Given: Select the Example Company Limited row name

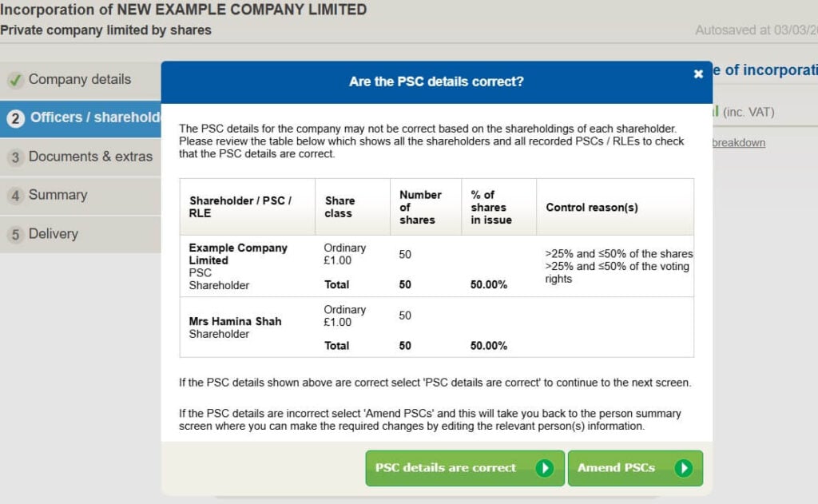Looking at the screenshot, I should 238,254.
